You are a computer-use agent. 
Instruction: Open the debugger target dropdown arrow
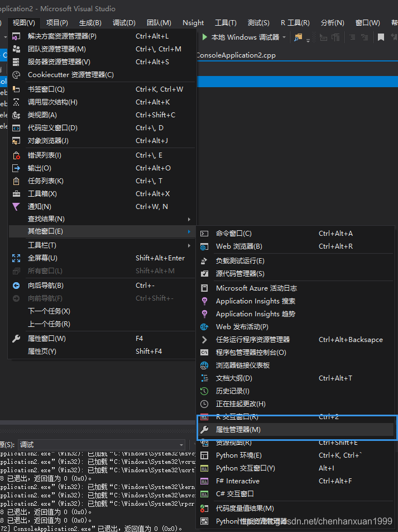pyautogui.click(x=284, y=37)
